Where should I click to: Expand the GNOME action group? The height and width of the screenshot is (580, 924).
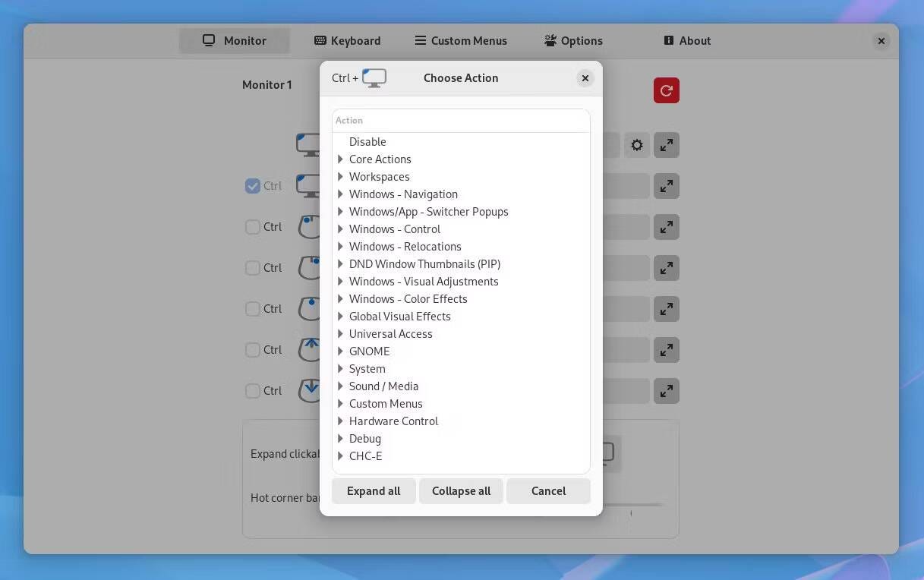[340, 351]
